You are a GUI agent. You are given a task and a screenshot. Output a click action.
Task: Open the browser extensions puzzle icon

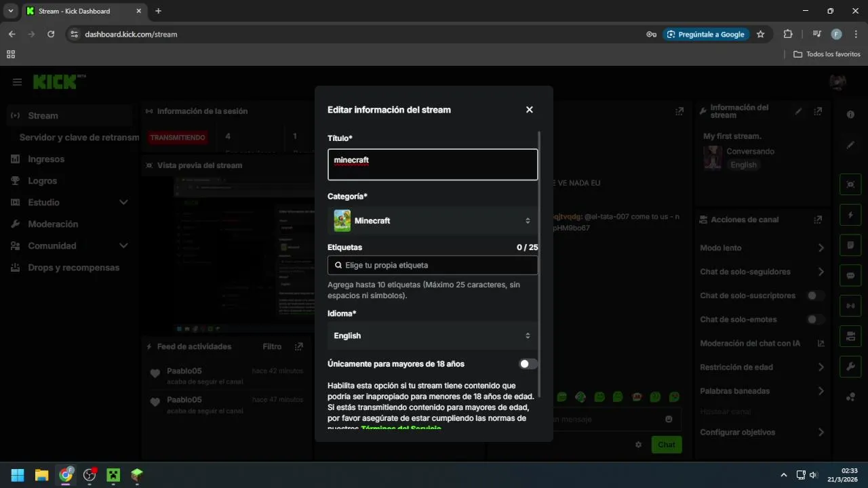tap(787, 34)
